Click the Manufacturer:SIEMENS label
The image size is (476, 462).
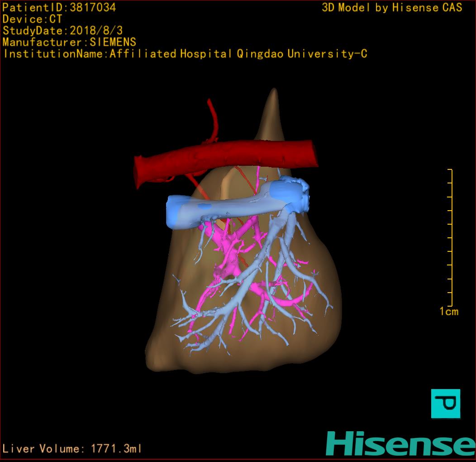point(69,42)
